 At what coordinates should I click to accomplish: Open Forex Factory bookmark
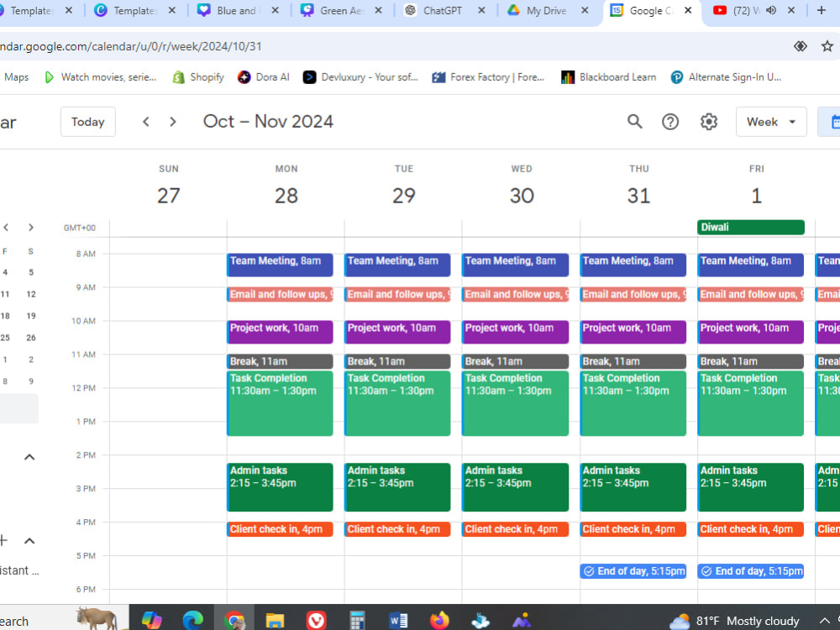[488, 77]
